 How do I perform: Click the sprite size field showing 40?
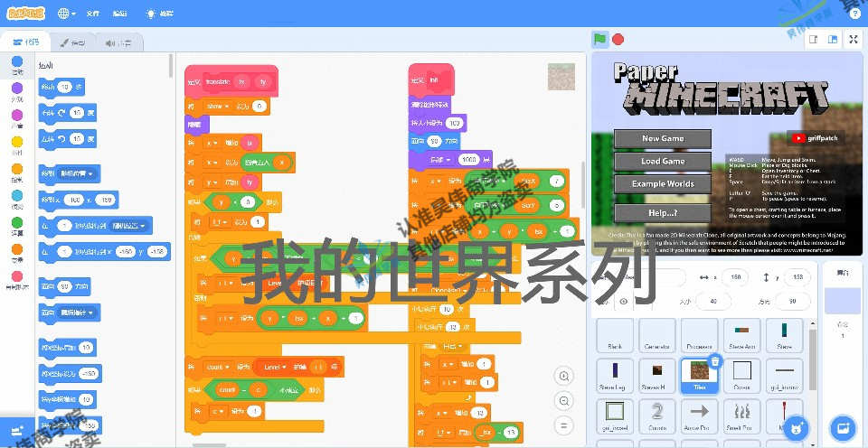712,302
